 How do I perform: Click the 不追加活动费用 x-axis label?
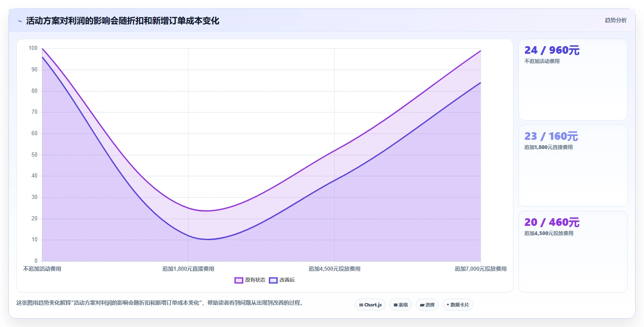pyautogui.click(x=42, y=269)
